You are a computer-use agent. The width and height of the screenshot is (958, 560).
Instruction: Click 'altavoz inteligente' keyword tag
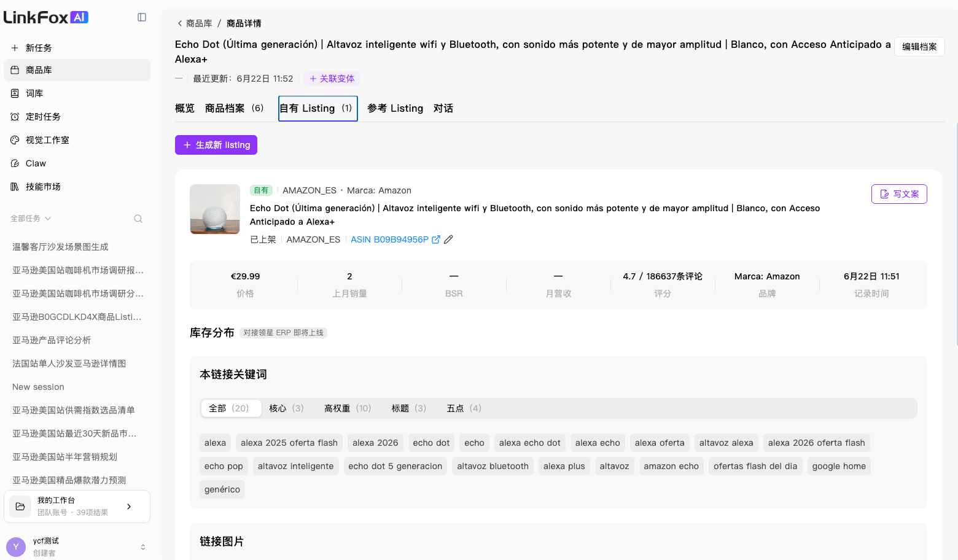(296, 466)
